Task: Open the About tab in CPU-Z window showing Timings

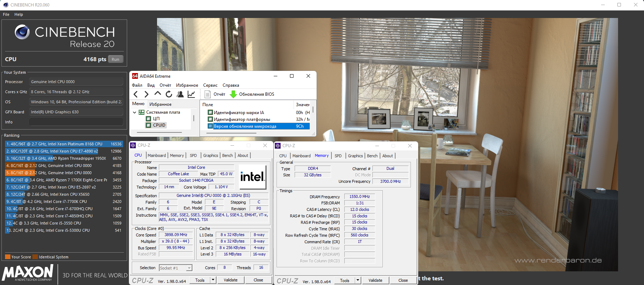Action: coord(388,156)
